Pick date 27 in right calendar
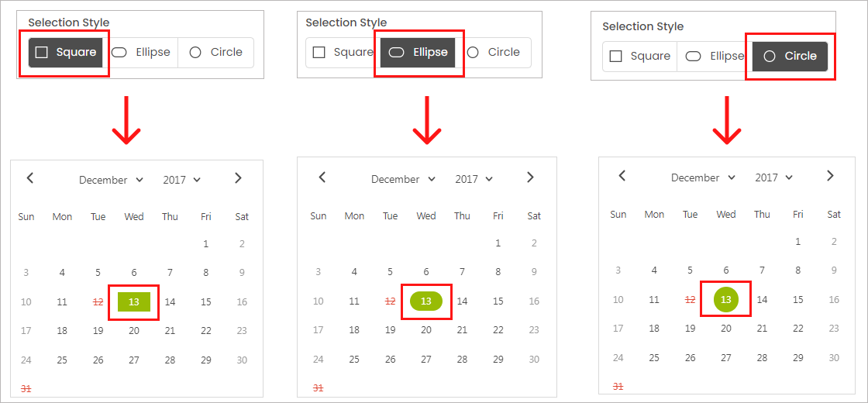Viewport: 868px width, 403px height. pos(726,358)
